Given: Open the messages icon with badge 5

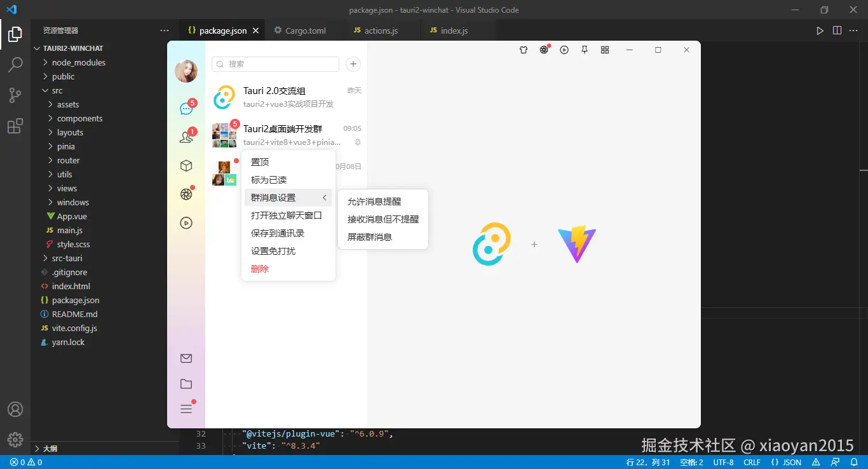Looking at the screenshot, I should pos(186,109).
